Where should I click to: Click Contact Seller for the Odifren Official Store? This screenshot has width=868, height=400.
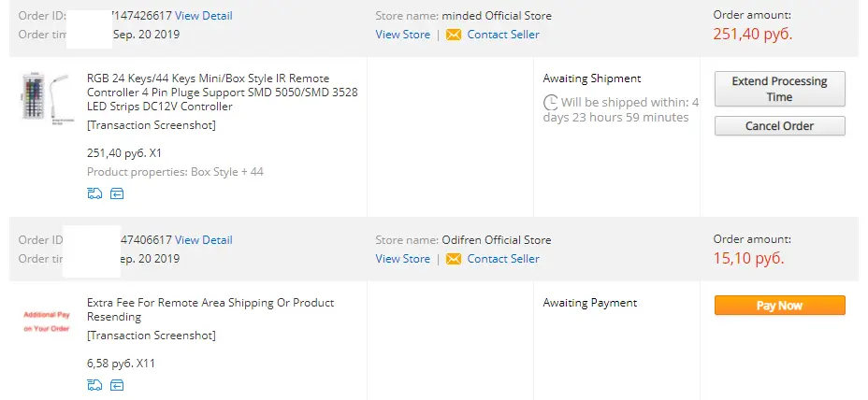click(x=503, y=259)
